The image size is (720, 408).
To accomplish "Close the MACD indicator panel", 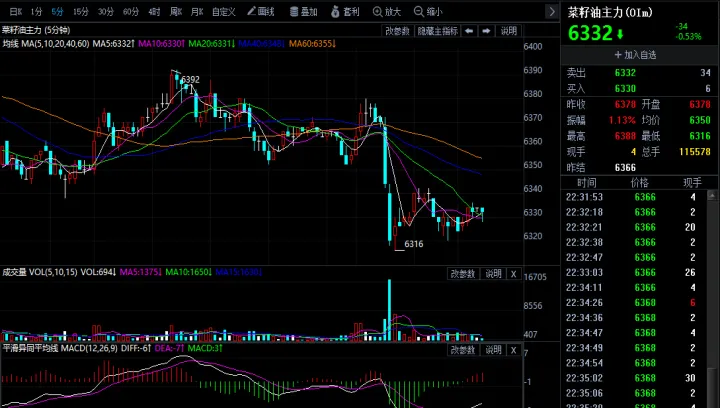I will coord(514,349).
